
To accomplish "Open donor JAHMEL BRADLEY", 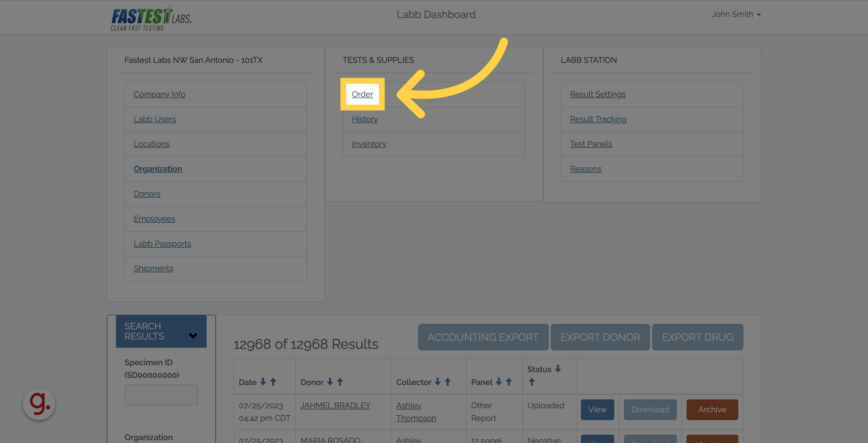I will 335,406.
